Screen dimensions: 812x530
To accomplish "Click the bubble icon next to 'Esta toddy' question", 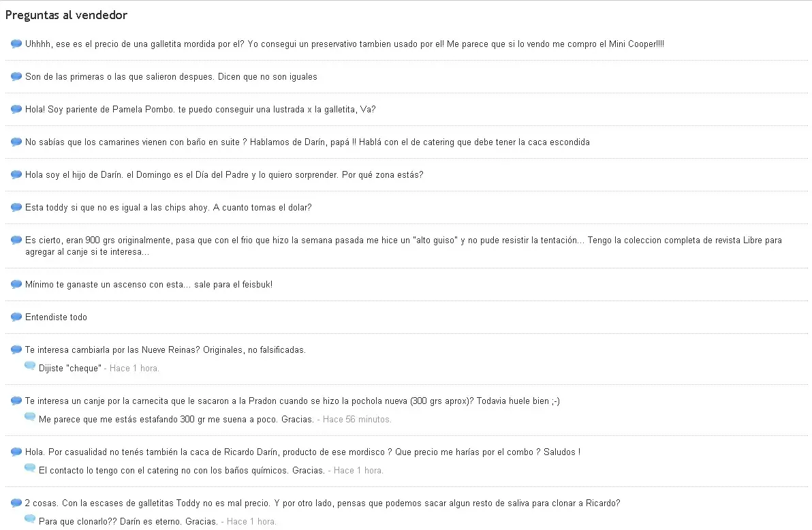I will pyautogui.click(x=16, y=207).
